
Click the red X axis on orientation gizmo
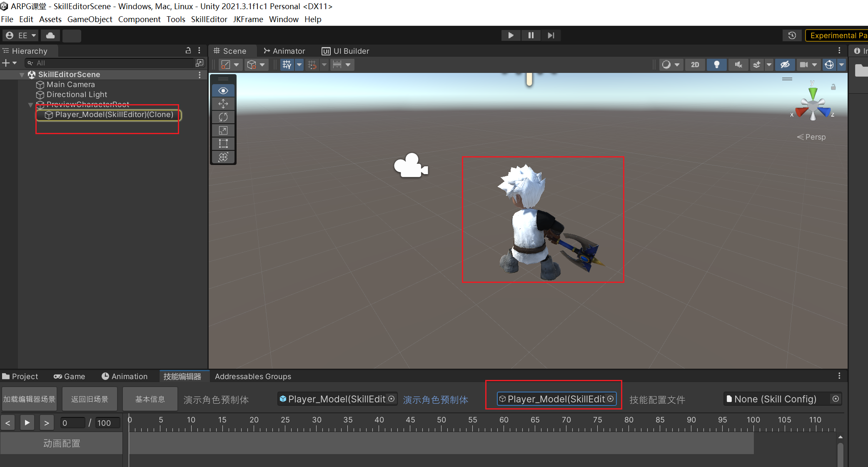pyautogui.click(x=801, y=112)
